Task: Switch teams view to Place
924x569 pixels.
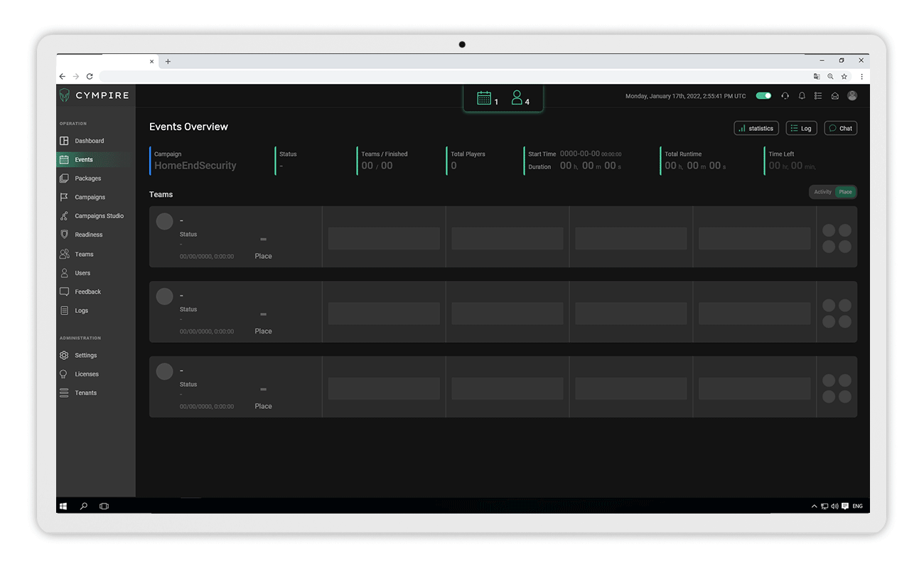Action: (845, 192)
